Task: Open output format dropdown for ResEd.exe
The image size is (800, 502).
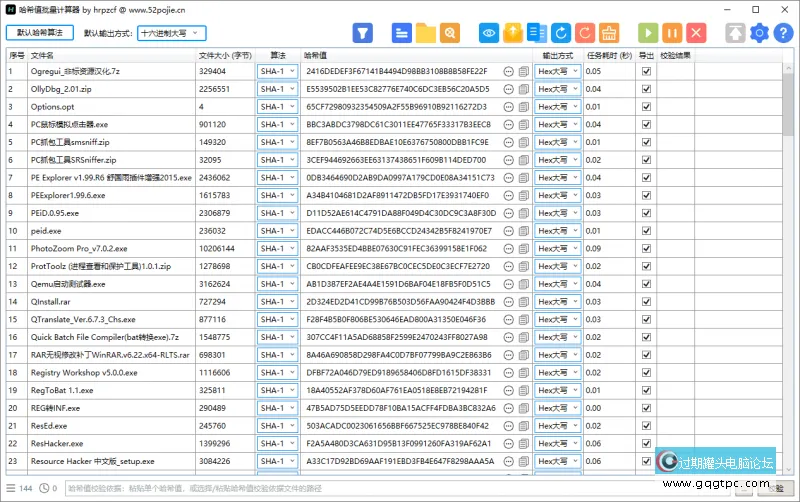Action: [558, 426]
